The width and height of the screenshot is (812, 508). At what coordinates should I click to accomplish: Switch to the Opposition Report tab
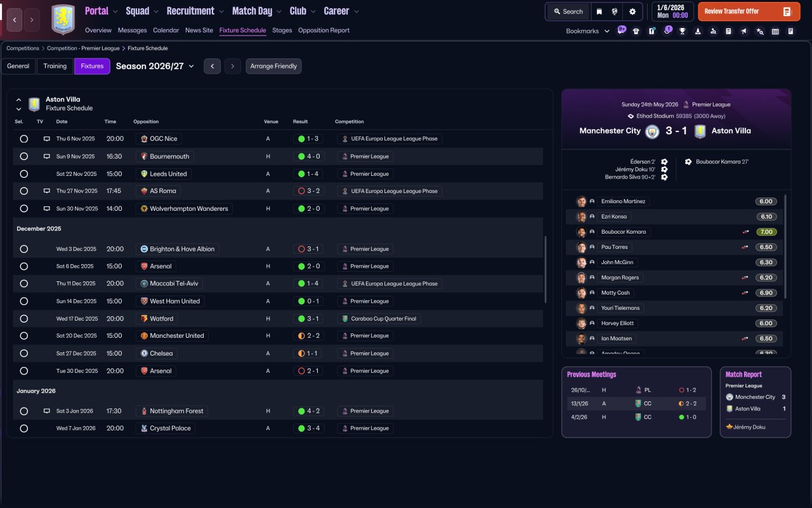point(324,30)
